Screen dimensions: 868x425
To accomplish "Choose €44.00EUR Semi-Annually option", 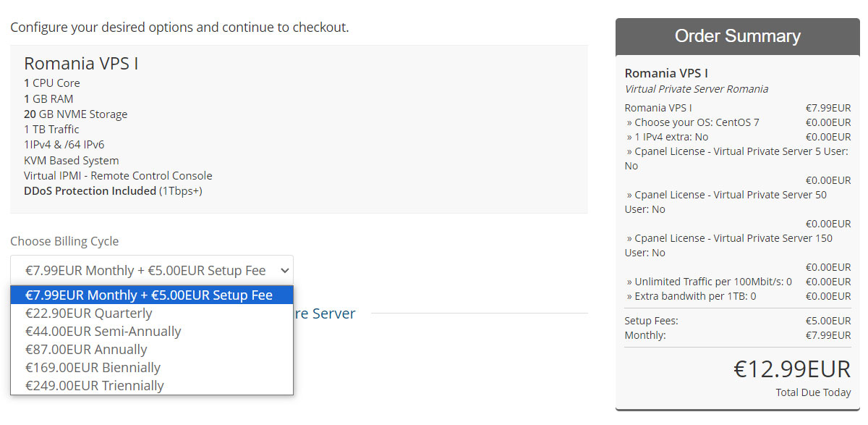I will pyautogui.click(x=152, y=331).
